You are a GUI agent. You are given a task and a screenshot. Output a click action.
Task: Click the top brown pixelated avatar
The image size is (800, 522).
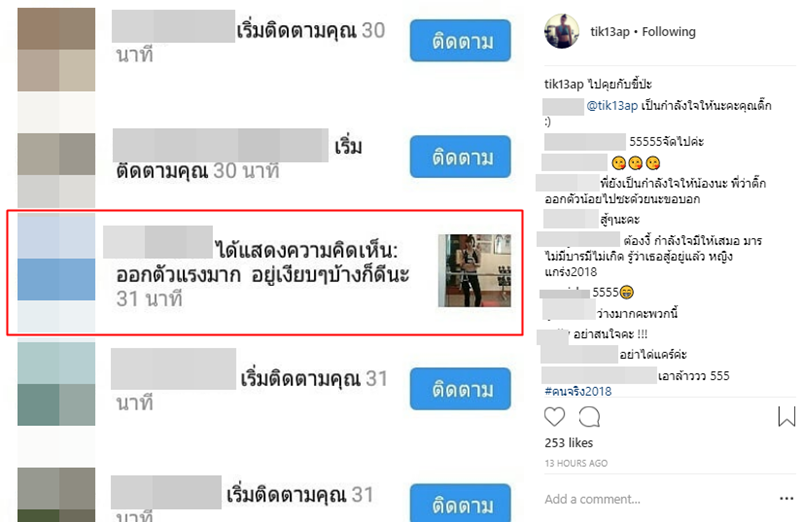[x=56, y=49]
